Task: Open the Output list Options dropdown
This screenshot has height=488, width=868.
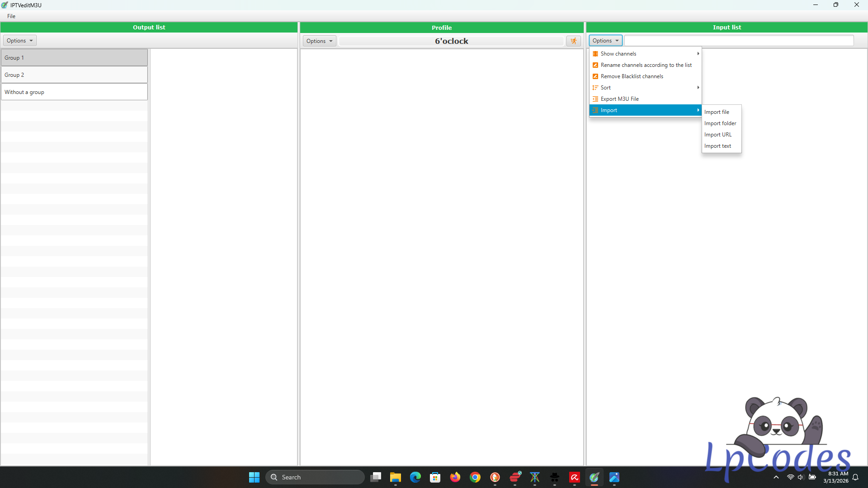Action: (x=19, y=41)
